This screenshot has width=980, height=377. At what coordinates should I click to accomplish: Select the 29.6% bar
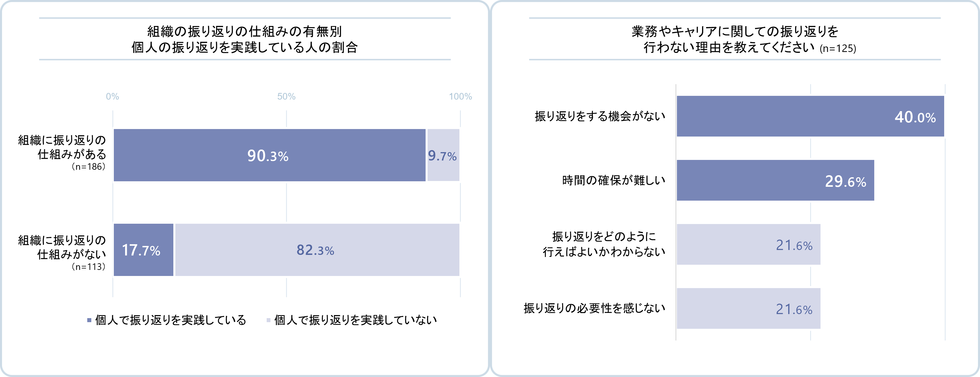click(775, 180)
